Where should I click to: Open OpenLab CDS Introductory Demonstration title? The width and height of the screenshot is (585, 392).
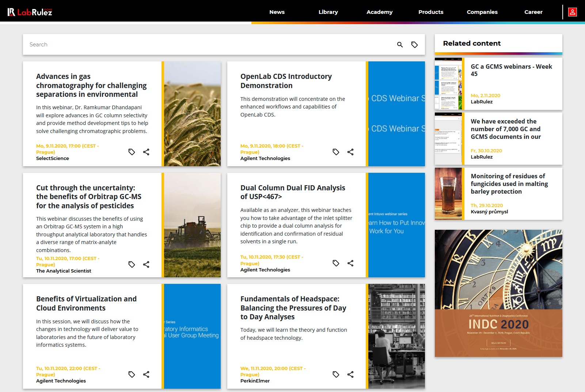tap(286, 81)
